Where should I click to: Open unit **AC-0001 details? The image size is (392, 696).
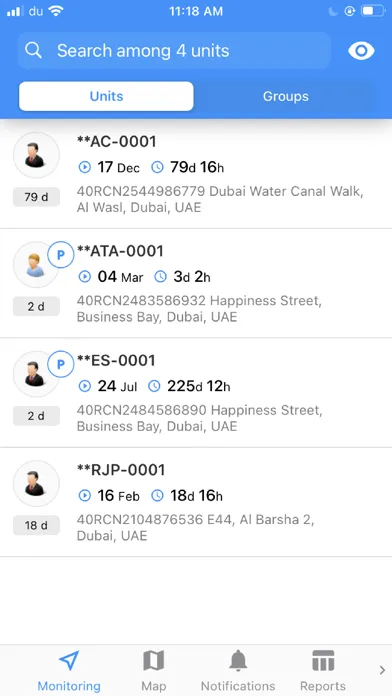pyautogui.click(x=196, y=174)
